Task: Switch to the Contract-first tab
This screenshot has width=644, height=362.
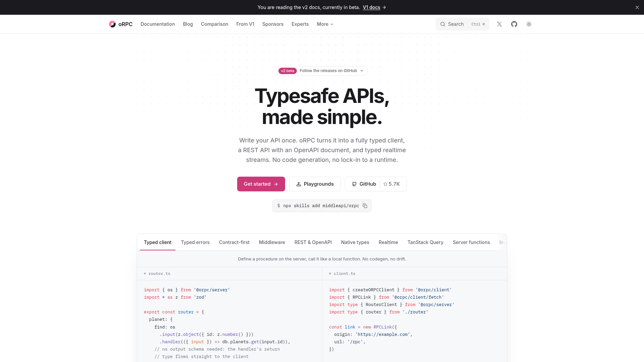Action: 234,242
